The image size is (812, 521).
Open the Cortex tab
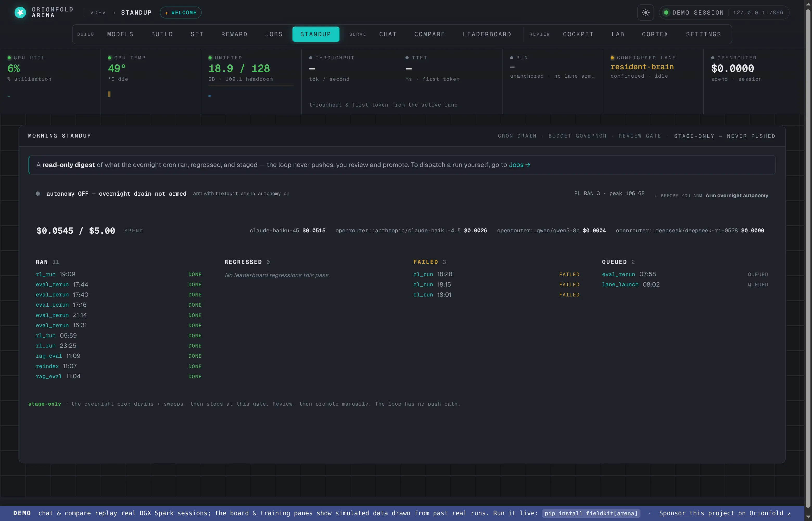point(655,34)
